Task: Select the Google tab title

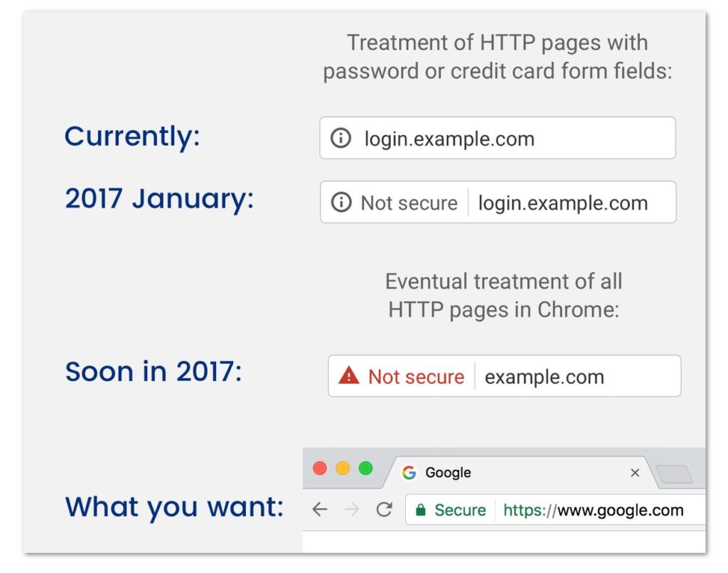Action: pyautogui.click(x=448, y=473)
